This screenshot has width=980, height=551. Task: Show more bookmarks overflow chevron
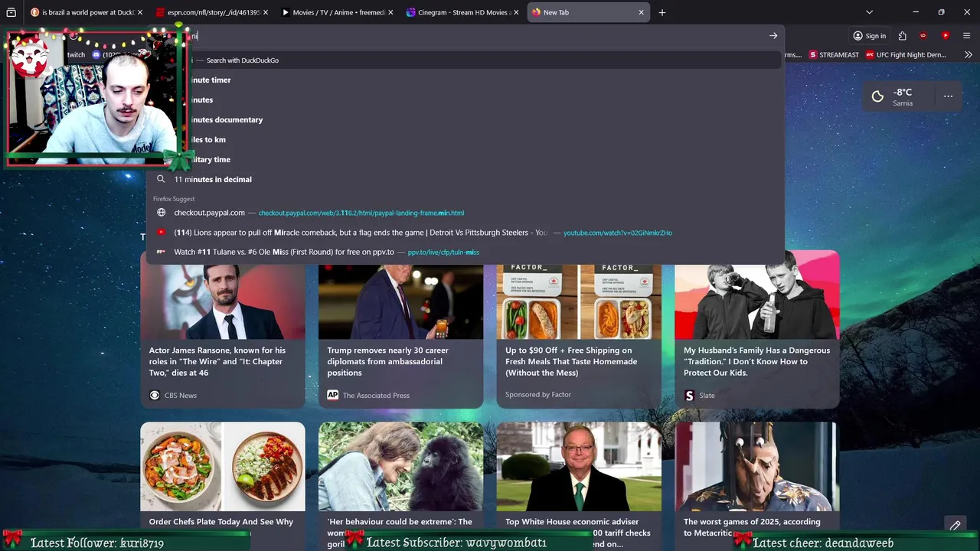[x=969, y=55]
